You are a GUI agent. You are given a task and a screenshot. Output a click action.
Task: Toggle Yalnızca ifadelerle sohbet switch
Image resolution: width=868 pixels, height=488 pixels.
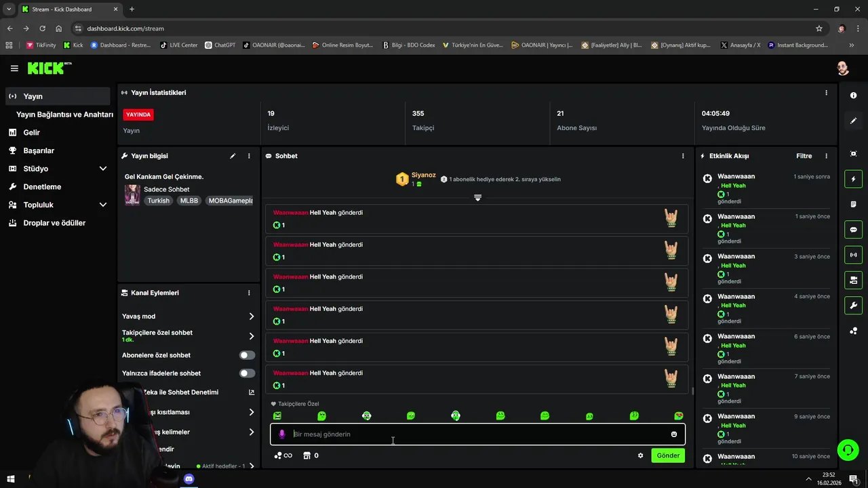coord(247,373)
